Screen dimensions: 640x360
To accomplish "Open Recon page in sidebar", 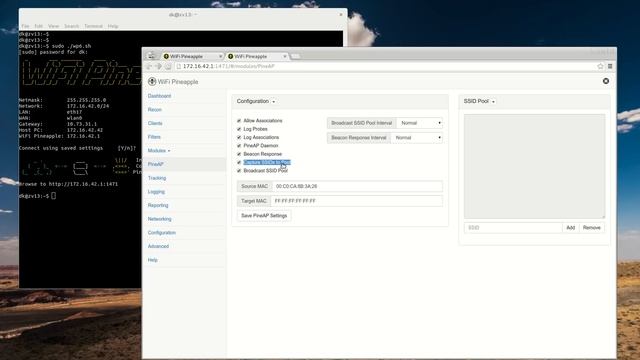I will tap(155, 110).
